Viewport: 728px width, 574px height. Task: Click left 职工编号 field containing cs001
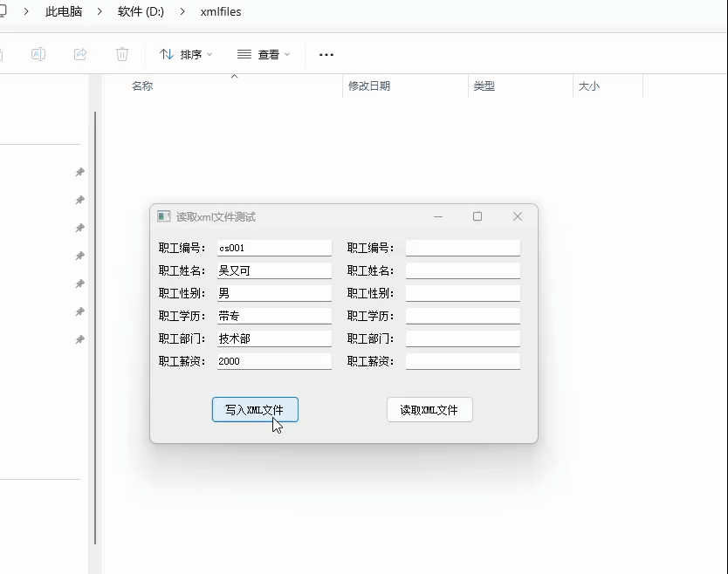tap(274, 248)
